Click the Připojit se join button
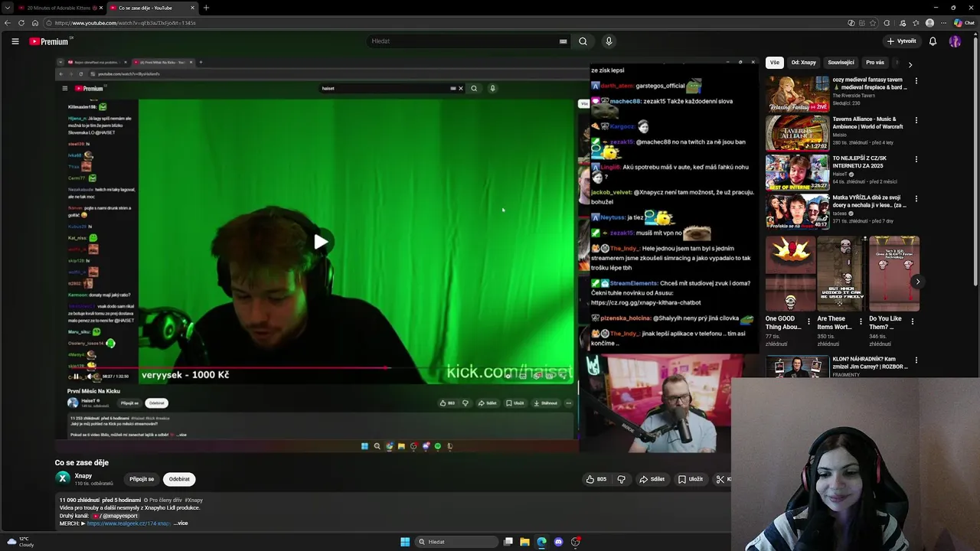This screenshot has width=980, height=551. tap(142, 479)
